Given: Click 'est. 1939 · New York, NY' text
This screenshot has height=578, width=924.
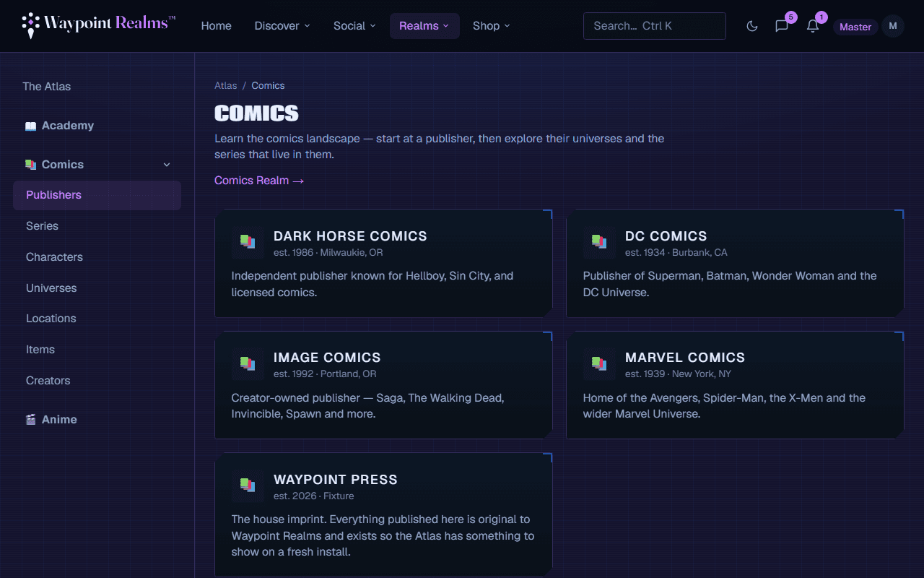Looking at the screenshot, I should pos(678,374).
